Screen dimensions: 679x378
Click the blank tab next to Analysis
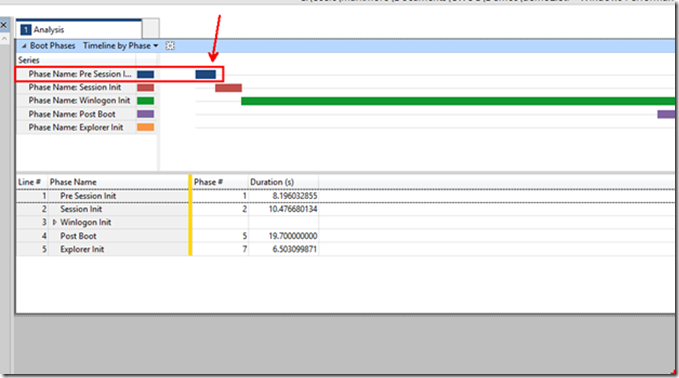[x=151, y=29]
